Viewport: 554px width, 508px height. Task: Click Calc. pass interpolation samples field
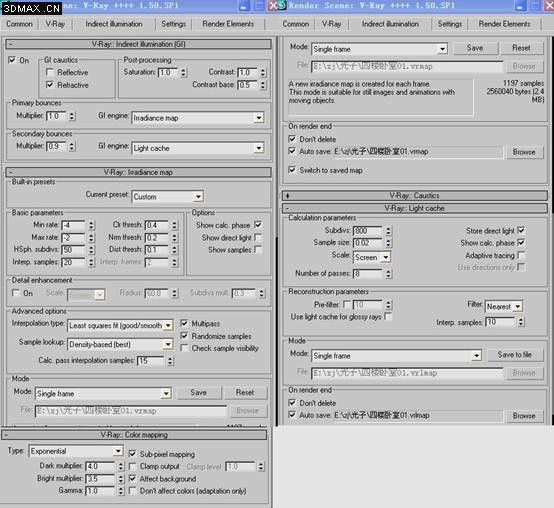click(151, 361)
